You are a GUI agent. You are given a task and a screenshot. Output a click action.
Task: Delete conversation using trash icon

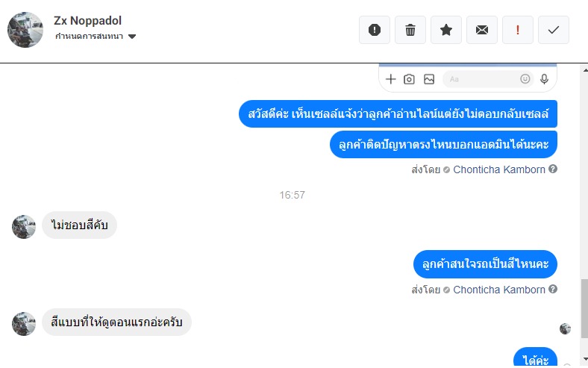410,30
